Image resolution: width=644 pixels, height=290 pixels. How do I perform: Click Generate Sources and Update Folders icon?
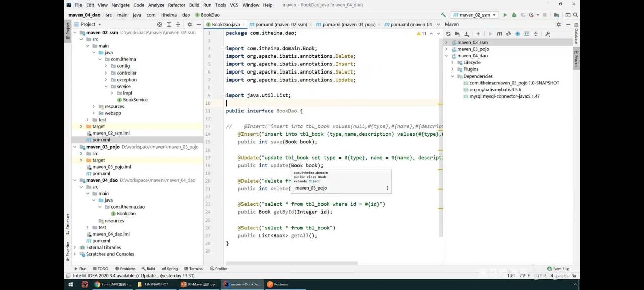tap(457, 34)
